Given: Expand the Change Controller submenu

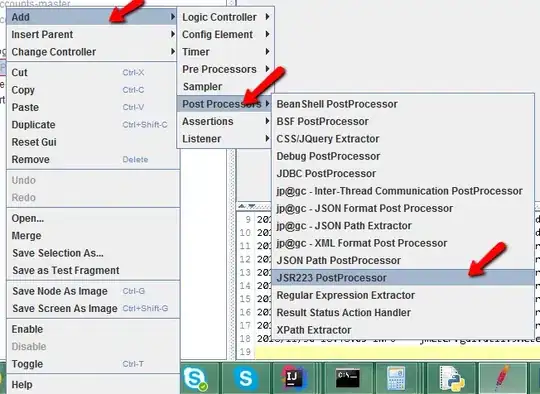Looking at the screenshot, I should (93, 52).
